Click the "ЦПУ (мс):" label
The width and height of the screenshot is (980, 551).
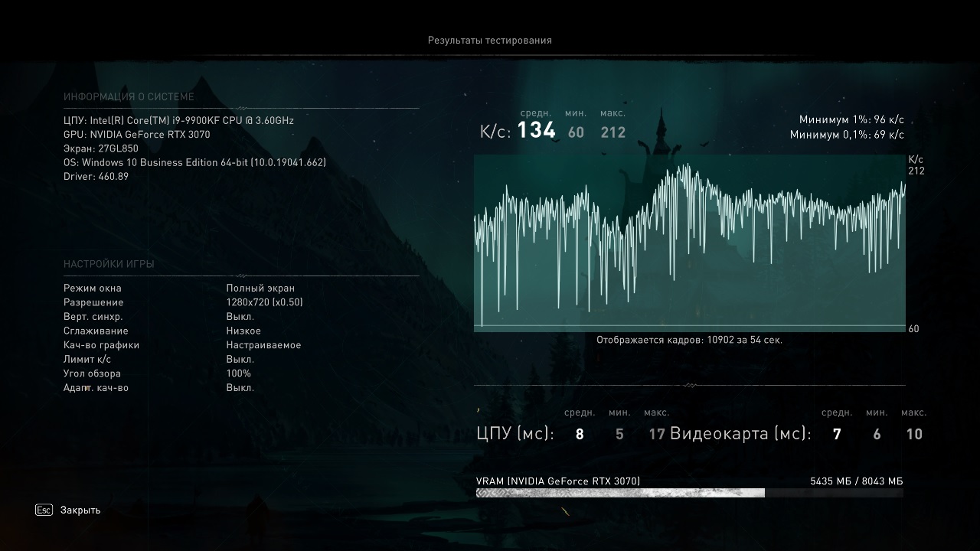[515, 434]
